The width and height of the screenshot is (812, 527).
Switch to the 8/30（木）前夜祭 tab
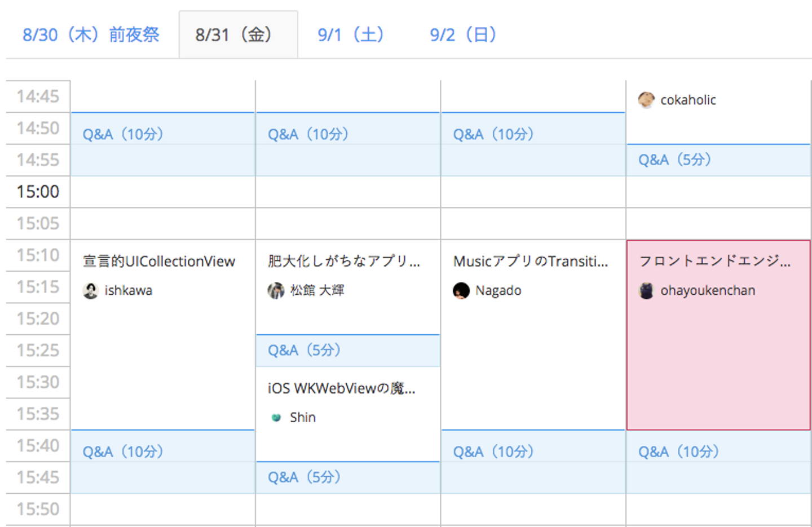[91, 35]
